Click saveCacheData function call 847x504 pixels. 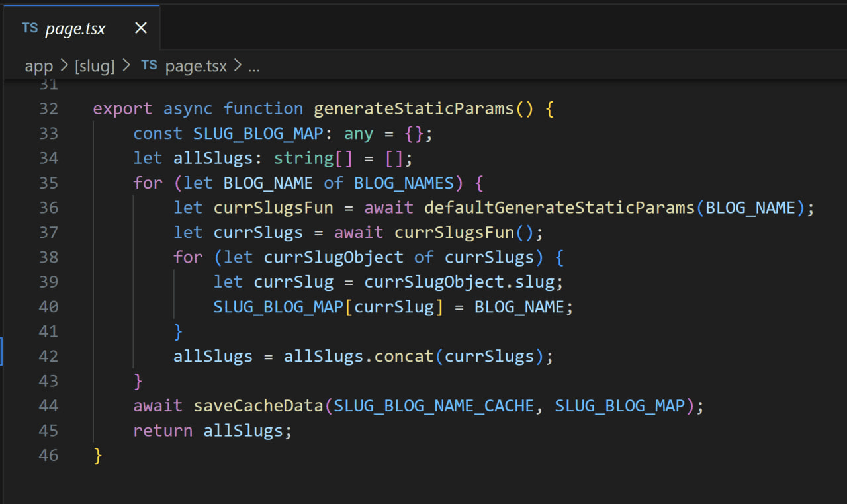pos(258,406)
